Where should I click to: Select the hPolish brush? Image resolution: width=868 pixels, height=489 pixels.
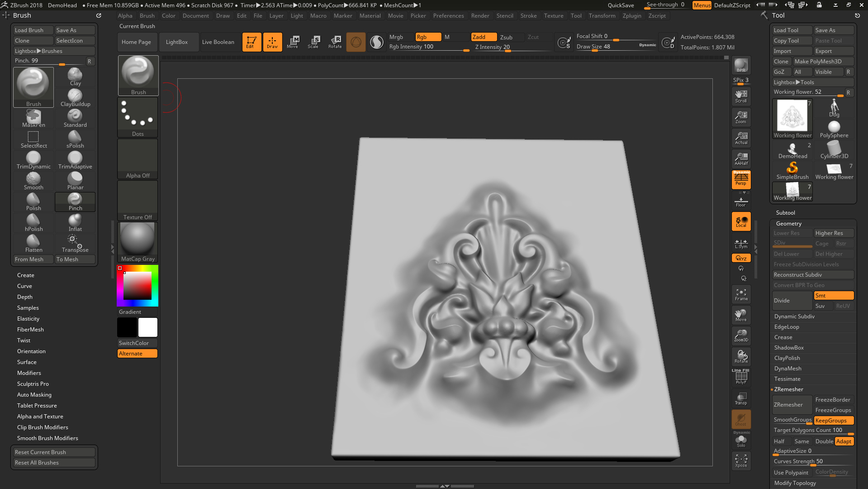(x=33, y=222)
